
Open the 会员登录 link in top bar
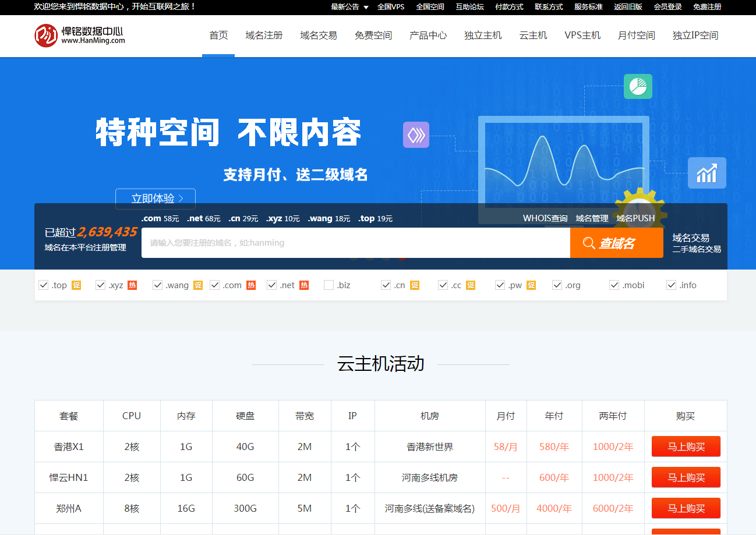coord(667,7)
